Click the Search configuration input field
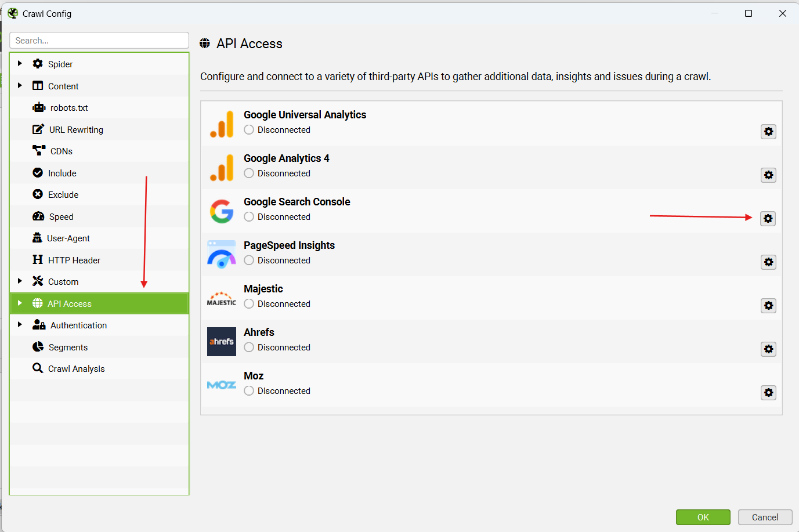799x532 pixels. (x=99, y=41)
